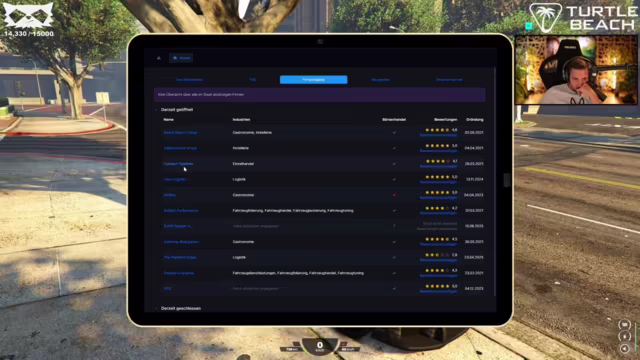Screen dimensions: 640x360
Task: Open company founded 23.04.2025
Action: 180,258
